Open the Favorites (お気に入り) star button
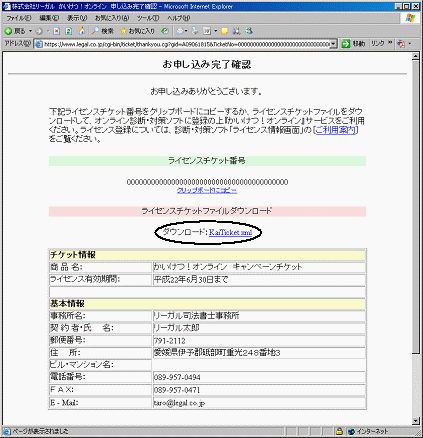Image resolution: width=423 pixels, height=438 pixels. 137,31
